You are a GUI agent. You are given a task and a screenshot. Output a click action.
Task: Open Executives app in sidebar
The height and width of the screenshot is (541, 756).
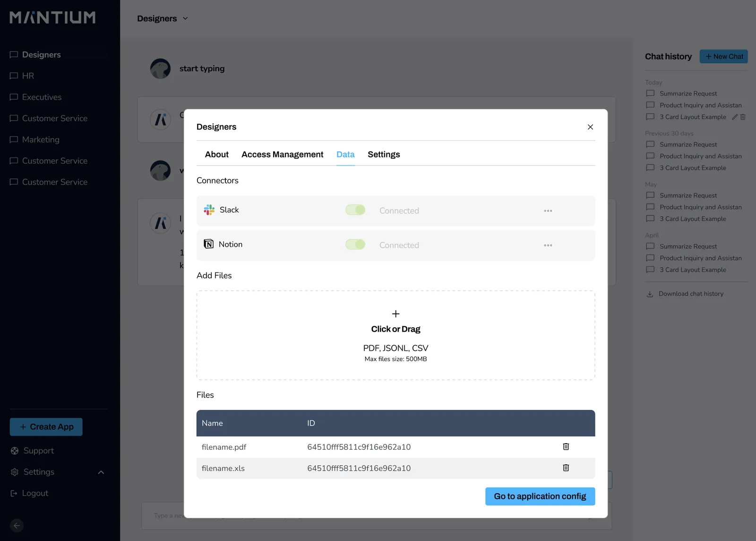coord(42,97)
